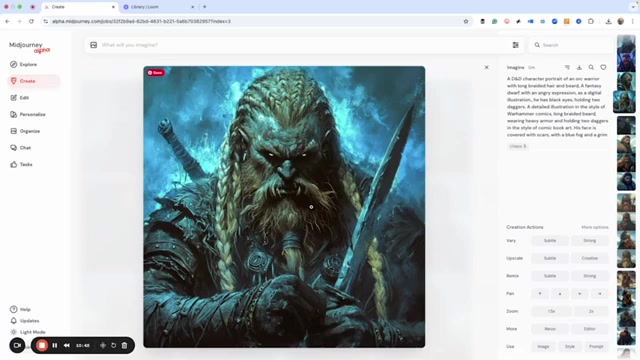
Task: Open prompt settings sliders icon
Action: click(516, 45)
